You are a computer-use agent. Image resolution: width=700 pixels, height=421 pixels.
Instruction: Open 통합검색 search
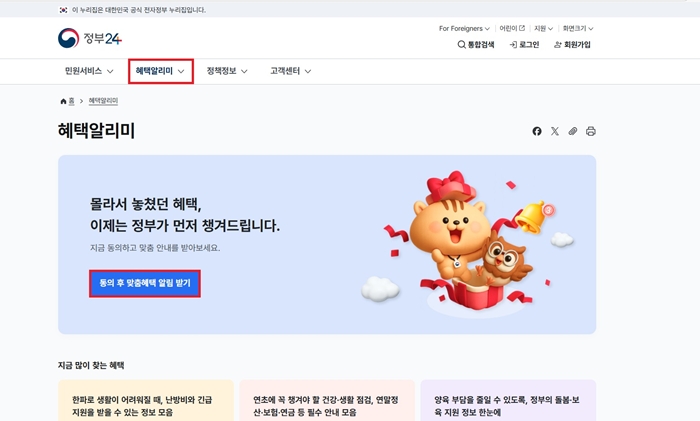point(476,45)
